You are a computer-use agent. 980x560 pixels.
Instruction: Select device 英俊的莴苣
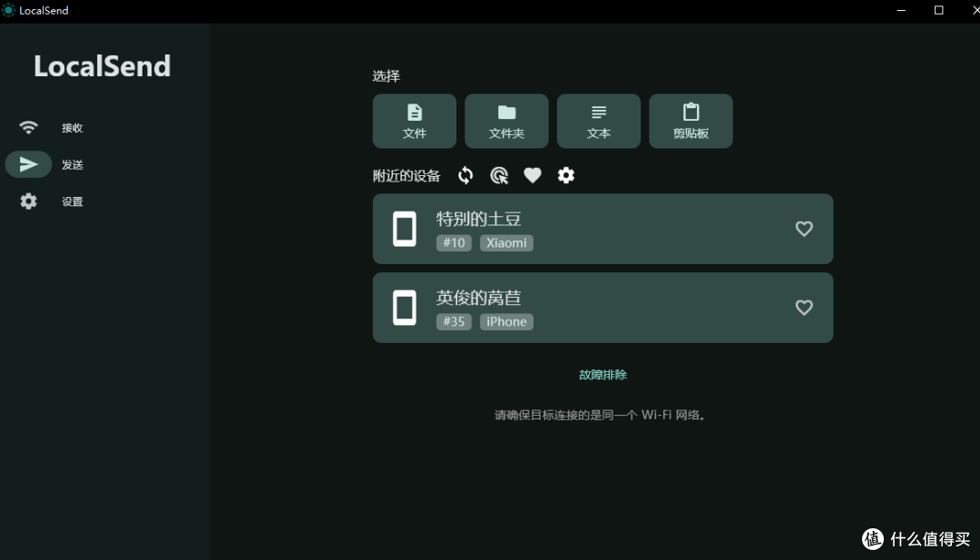click(x=603, y=308)
